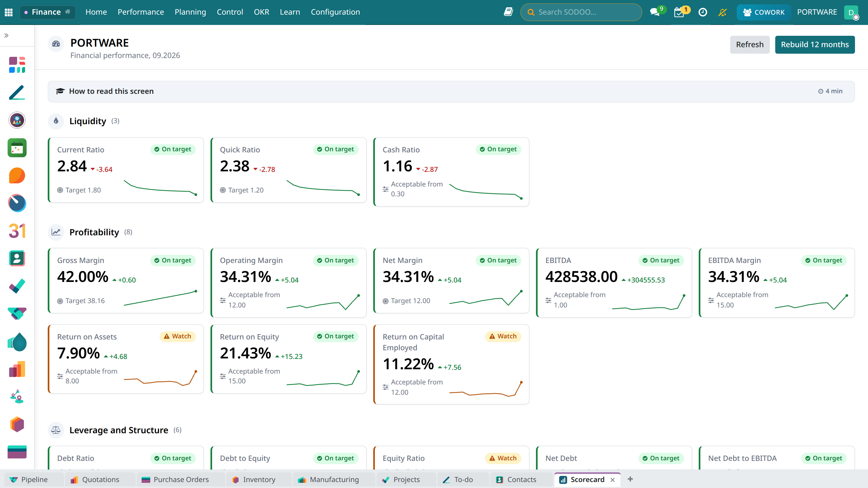Image resolution: width=868 pixels, height=488 pixels.
Task: Open the 31 calendar sidebar app
Action: click(17, 231)
